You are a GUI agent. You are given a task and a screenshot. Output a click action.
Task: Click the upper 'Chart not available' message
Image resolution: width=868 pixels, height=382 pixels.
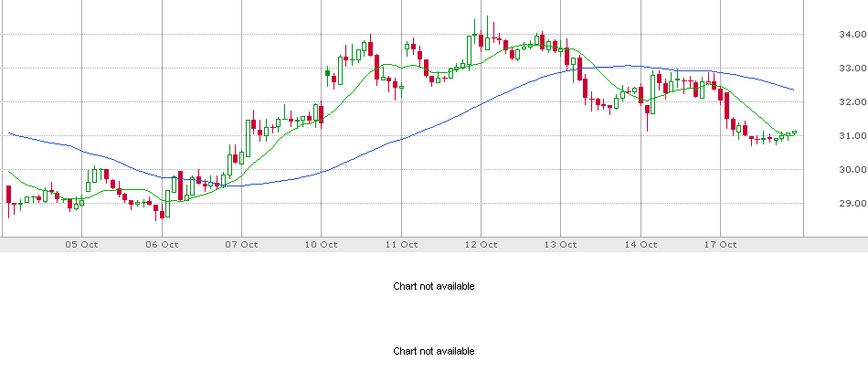point(434,286)
